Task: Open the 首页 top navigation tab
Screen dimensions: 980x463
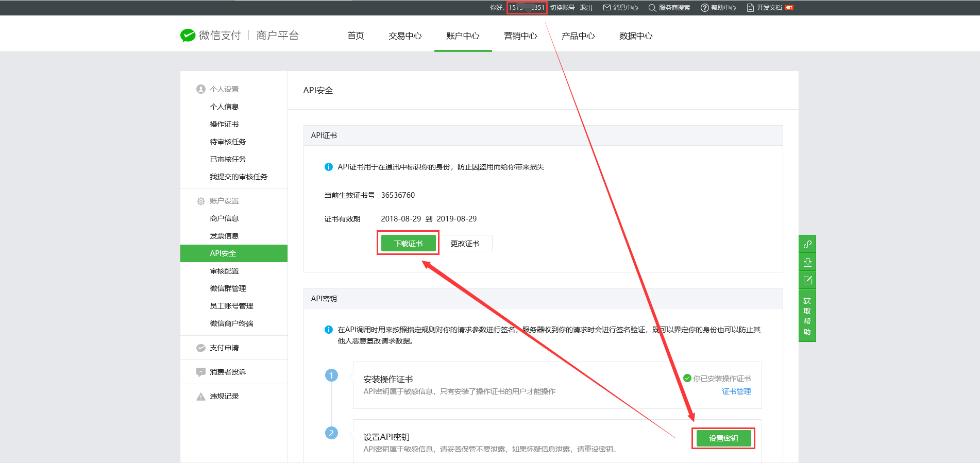Action: (x=356, y=36)
